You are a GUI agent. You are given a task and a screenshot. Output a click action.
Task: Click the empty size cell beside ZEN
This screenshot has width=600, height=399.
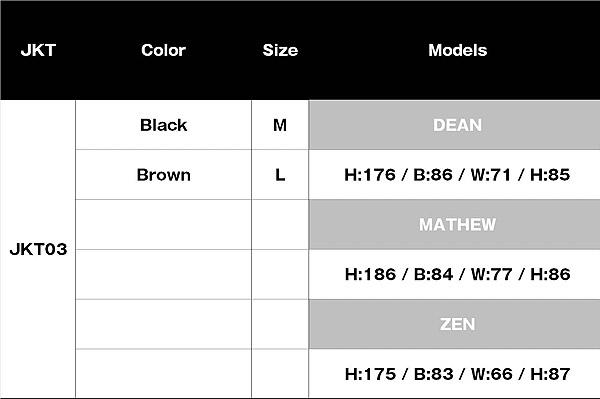(x=280, y=324)
